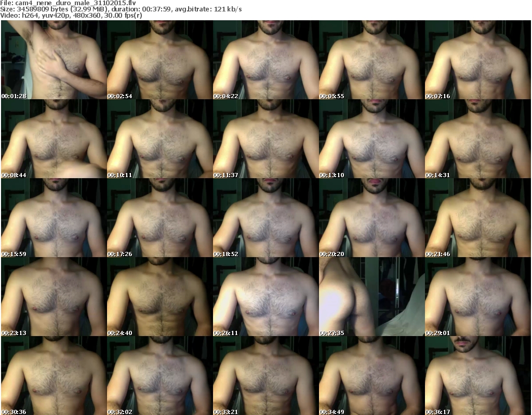The height and width of the screenshot is (415, 532).
Task: Select the thumbnail at timestamp 00:24:40
Action: (x=160, y=297)
